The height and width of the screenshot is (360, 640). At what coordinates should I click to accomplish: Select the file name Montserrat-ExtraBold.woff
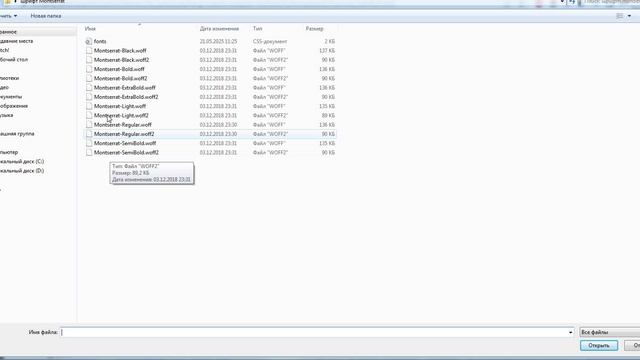[x=125, y=88]
